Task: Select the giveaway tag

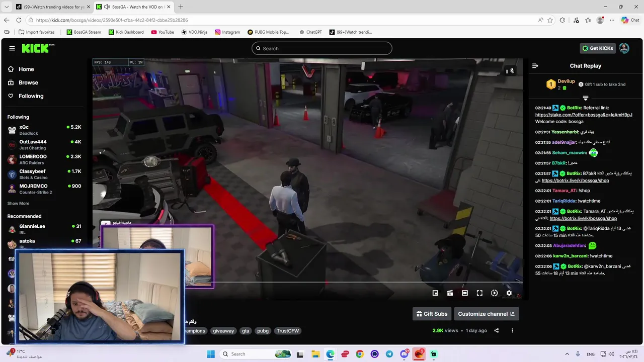Action: pyautogui.click(x=223, y=331)
